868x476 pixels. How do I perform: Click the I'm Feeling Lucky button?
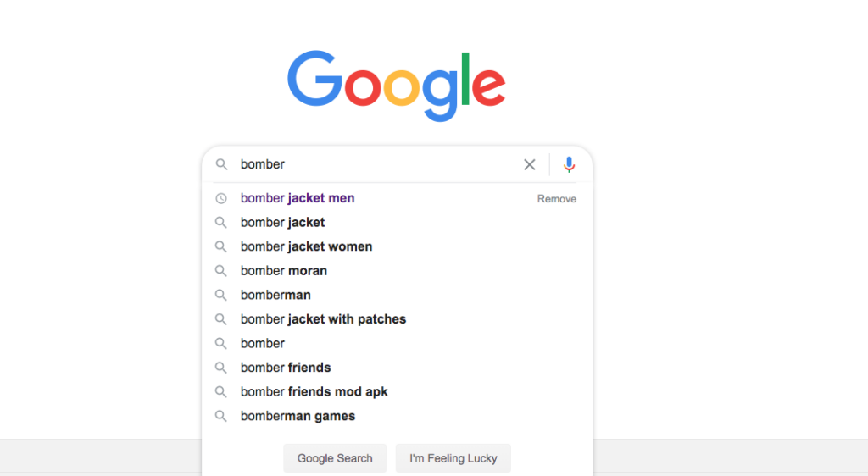453,458
